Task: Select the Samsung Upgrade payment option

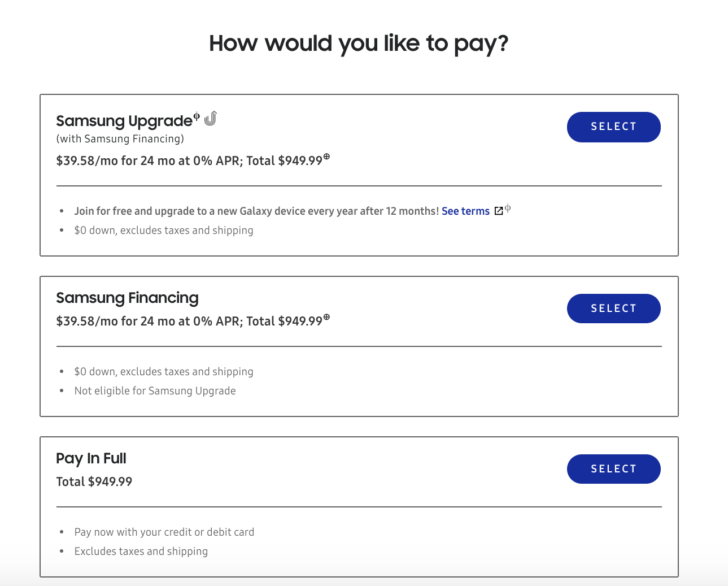Action: pyautogui.click(x=613, y=127)
